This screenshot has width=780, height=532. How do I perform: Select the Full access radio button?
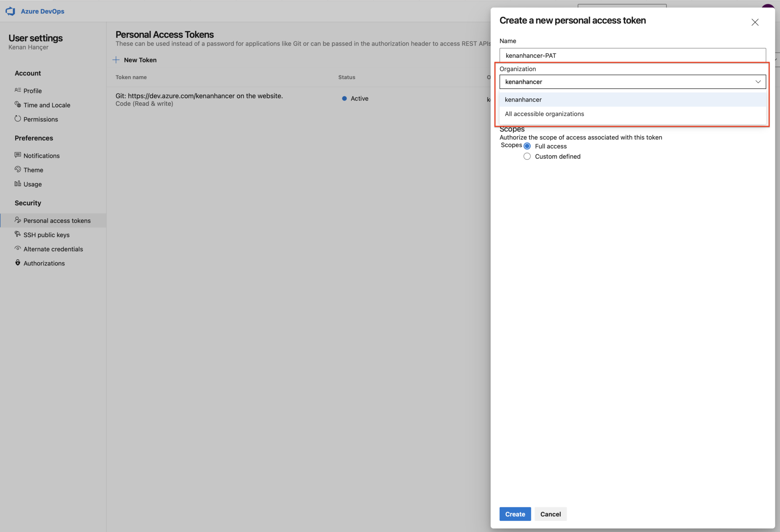[527, 146]
